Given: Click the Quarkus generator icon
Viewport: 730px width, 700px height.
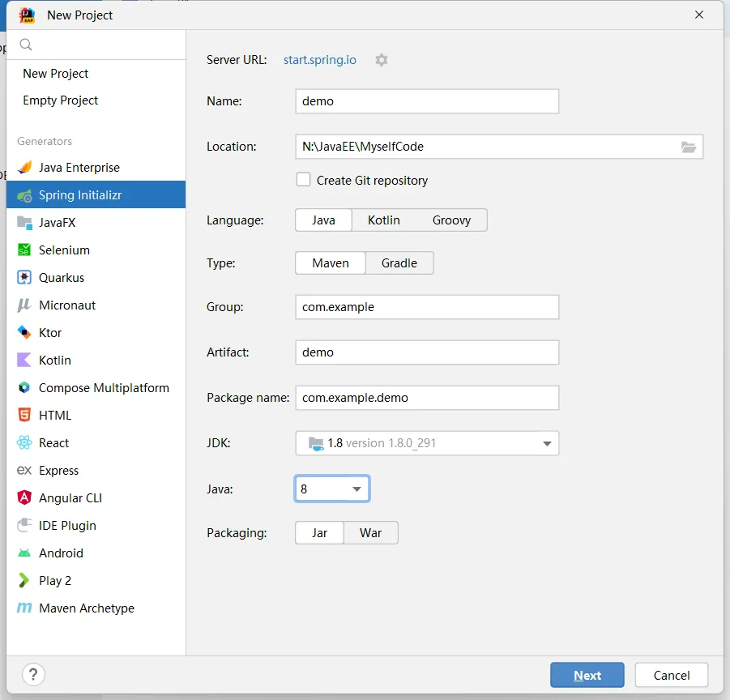Looking at the screenshot, I should click(24, 277).
